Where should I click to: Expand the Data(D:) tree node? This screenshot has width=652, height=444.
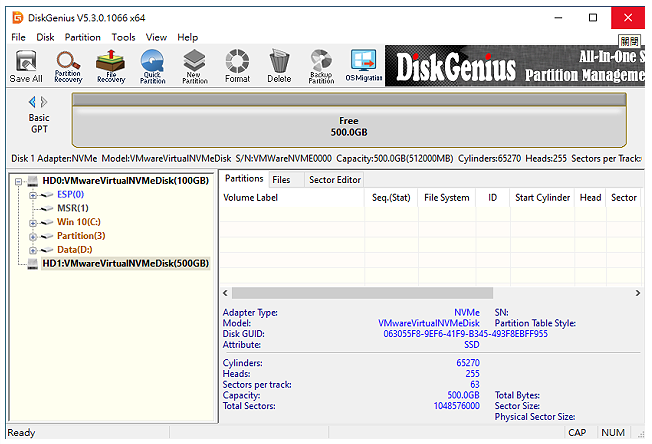(33, 250)
